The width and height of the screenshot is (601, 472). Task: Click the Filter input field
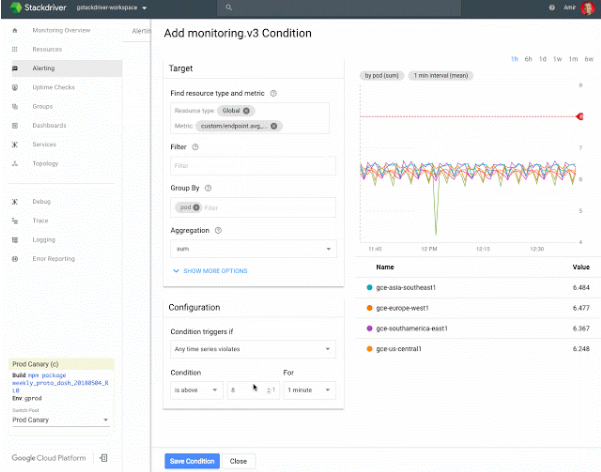[252, 166]
